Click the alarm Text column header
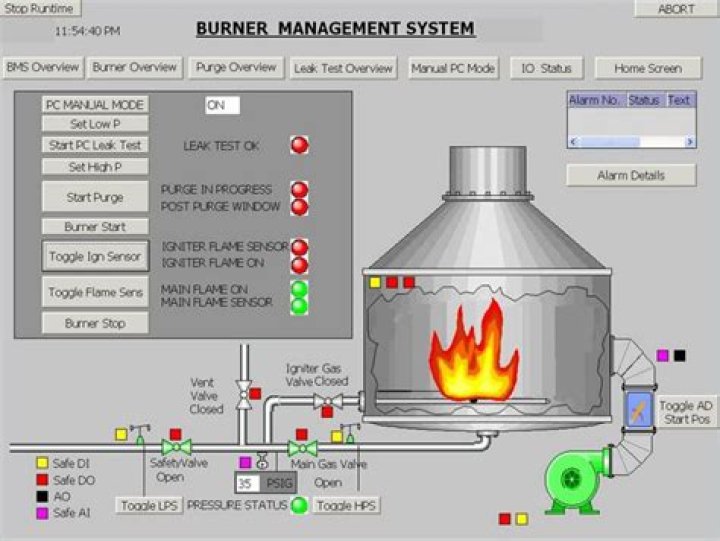The width and height of the screenshot is (720, 541). point(681,100)
